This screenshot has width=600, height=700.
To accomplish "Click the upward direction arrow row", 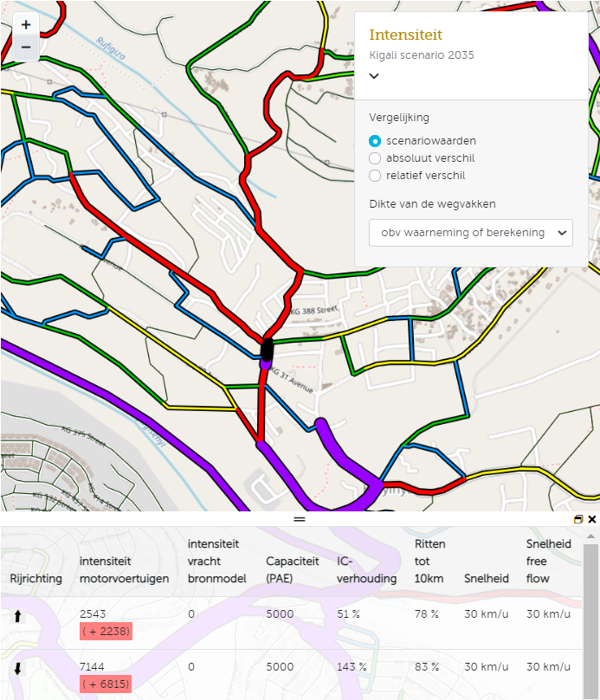I will [x=17, y=615].
